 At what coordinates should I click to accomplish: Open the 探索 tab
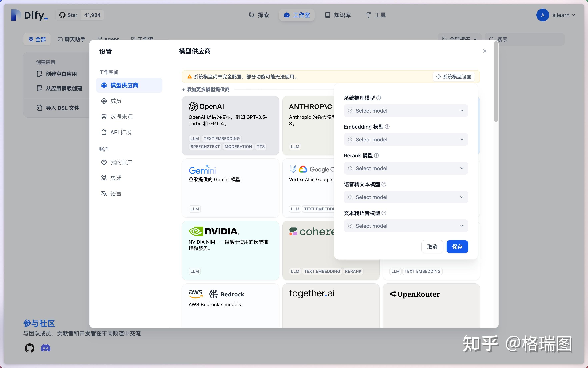pyautogui.click(x=259, y=15)
